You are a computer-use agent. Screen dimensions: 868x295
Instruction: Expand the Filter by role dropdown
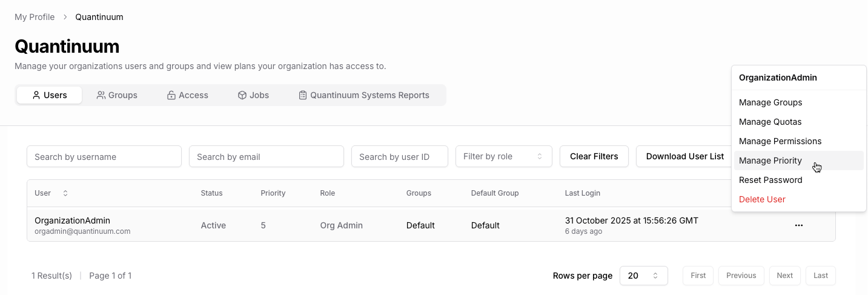503,156
